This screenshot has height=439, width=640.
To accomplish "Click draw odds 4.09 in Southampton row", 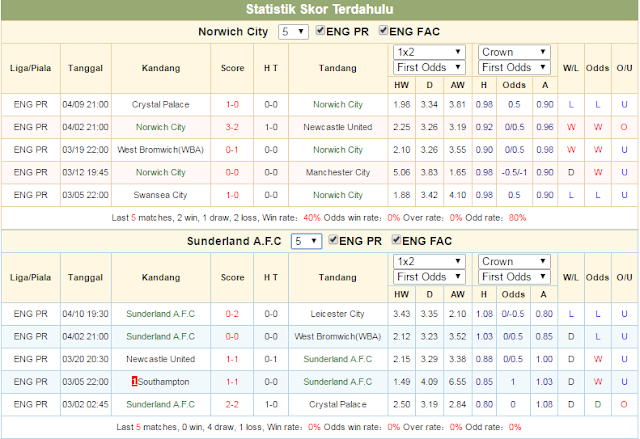I will tap(429, 382).
